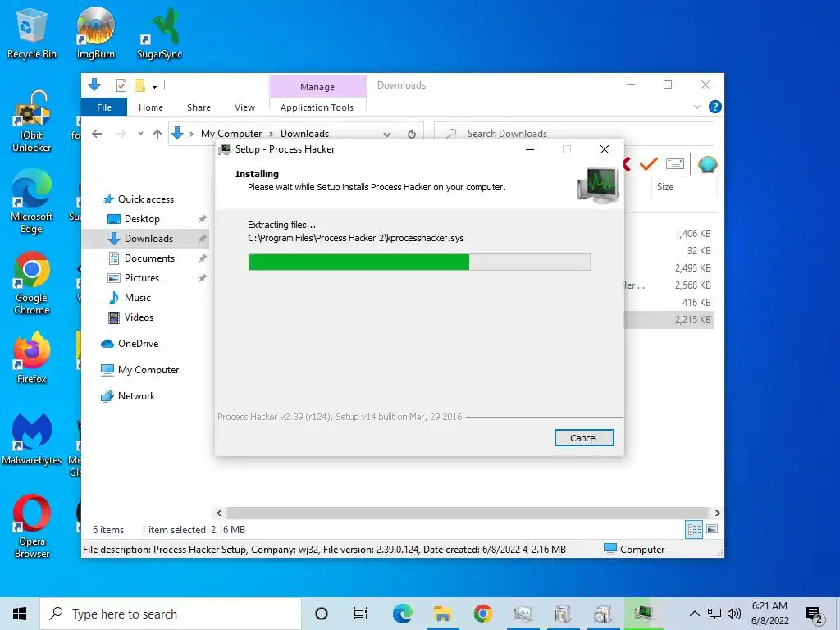Screen dimensions: 840x630
Task: Open Malwarebytes desktop shortcut
Action: coord(32,440)
